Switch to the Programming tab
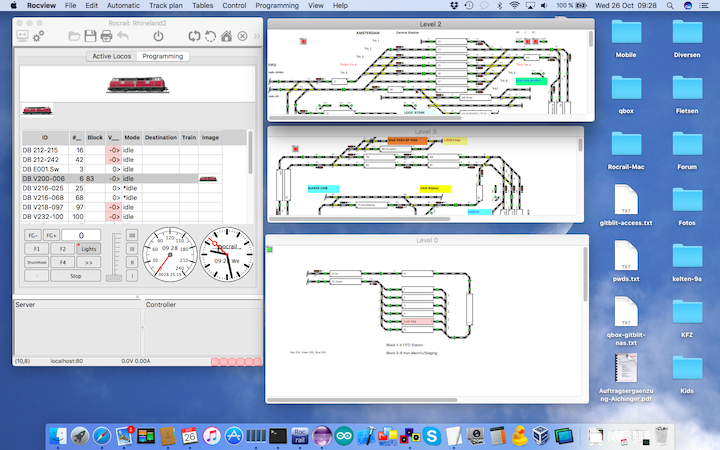The image size is (720, 450). 162,56
